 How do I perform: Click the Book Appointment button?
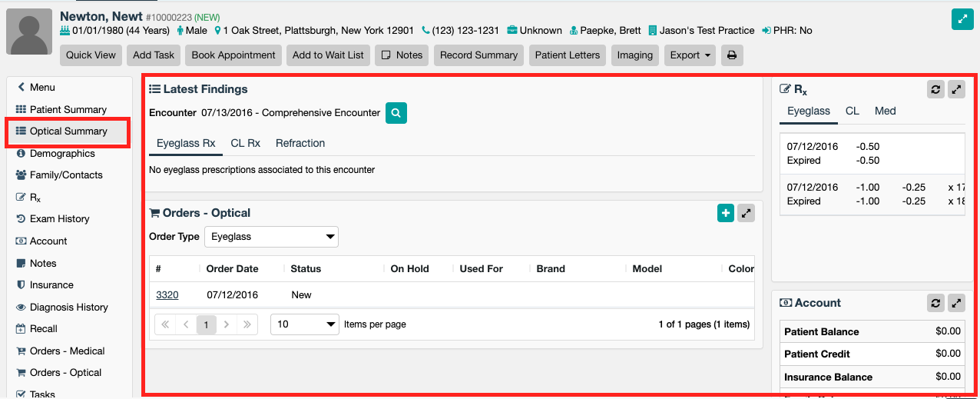(233, 55)
